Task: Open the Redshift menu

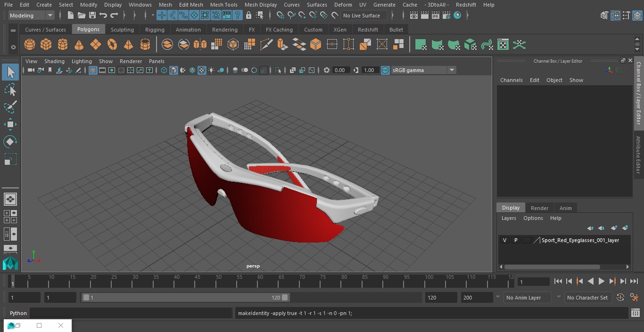Action: pyautogui.click(x=466, y=5)
